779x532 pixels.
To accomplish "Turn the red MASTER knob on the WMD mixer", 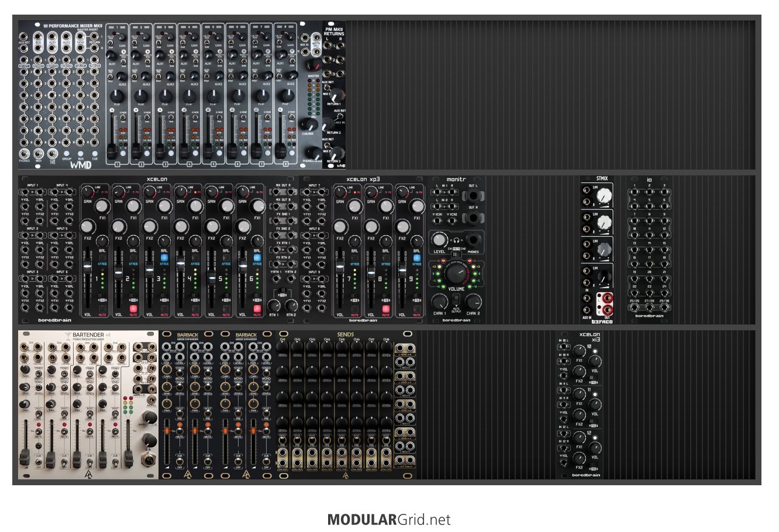I will [314, 65].
